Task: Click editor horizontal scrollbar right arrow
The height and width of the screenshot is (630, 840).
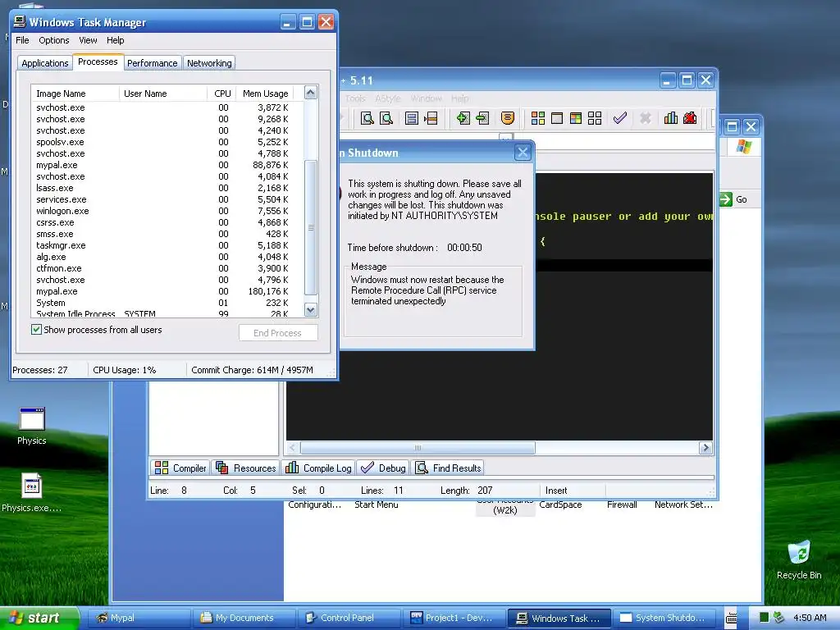Action: (x=705, y=447)
